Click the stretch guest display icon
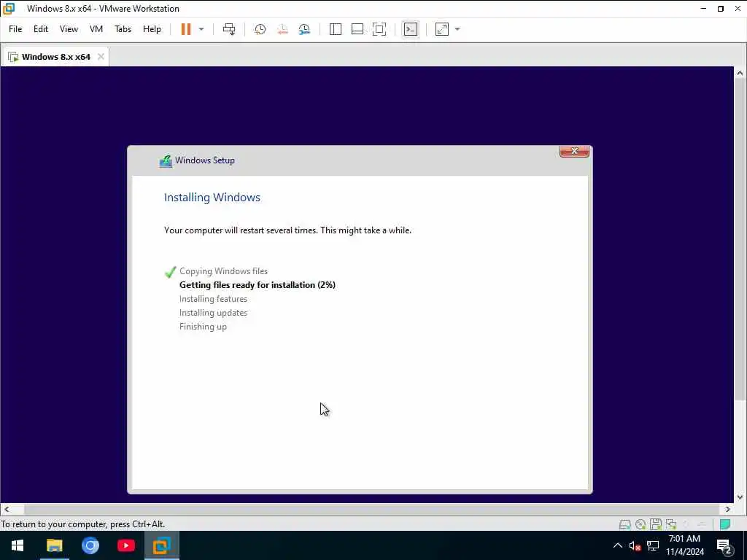The width and height of the screenshot is (747, 560). tap(442, 29)
